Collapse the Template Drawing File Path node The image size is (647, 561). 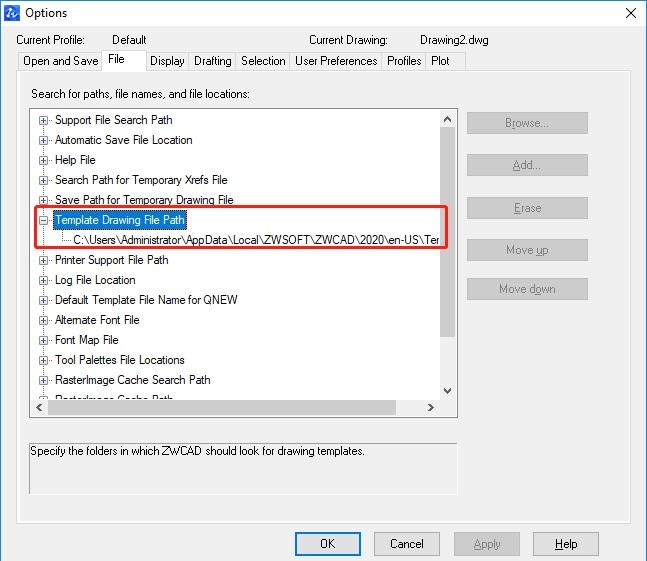point(44,220)
